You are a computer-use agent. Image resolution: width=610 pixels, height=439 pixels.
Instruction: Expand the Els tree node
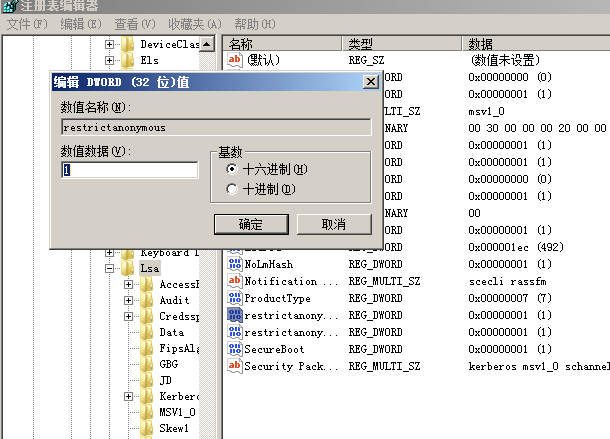[109, 60]
